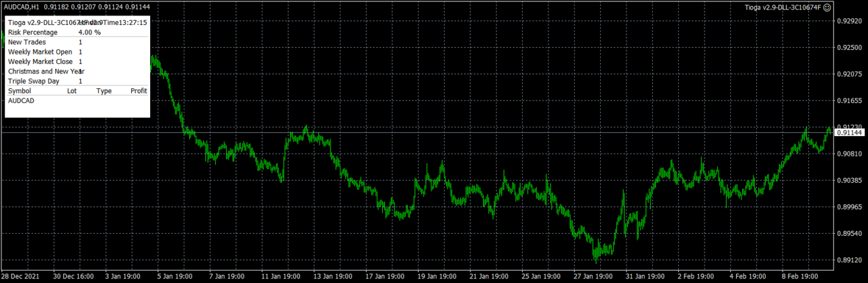Click the Profit column header
Viewport: 868px width, 283px height.
click(139, 91)
